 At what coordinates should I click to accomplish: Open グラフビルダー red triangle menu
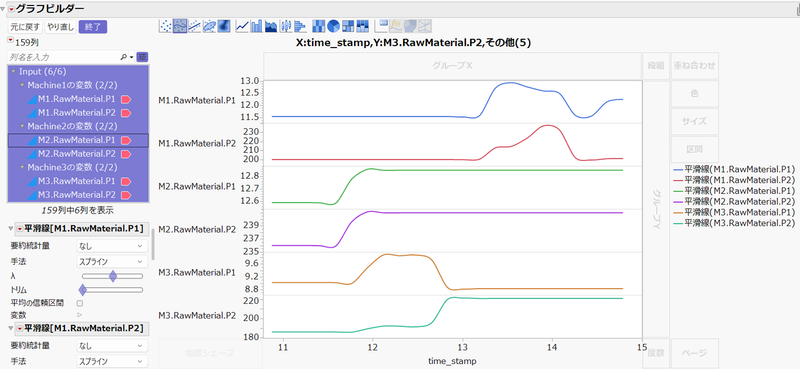[x=11, y=9]
